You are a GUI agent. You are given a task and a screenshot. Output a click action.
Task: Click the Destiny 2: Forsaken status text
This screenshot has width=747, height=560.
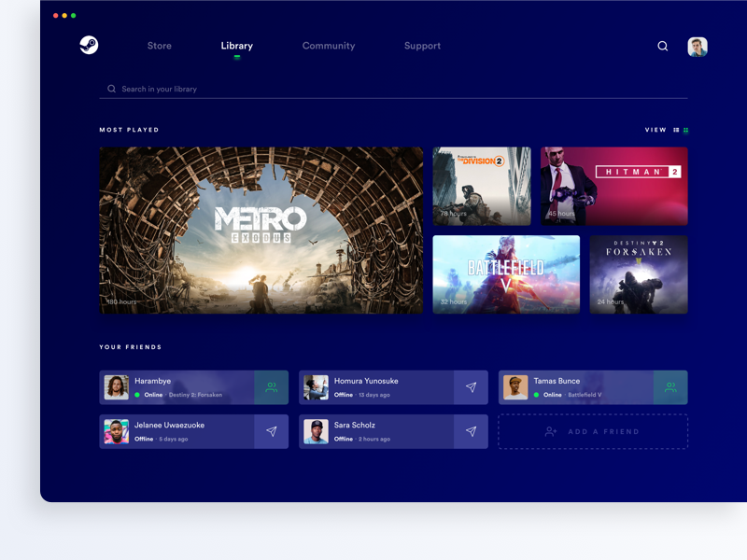(195, 395)
